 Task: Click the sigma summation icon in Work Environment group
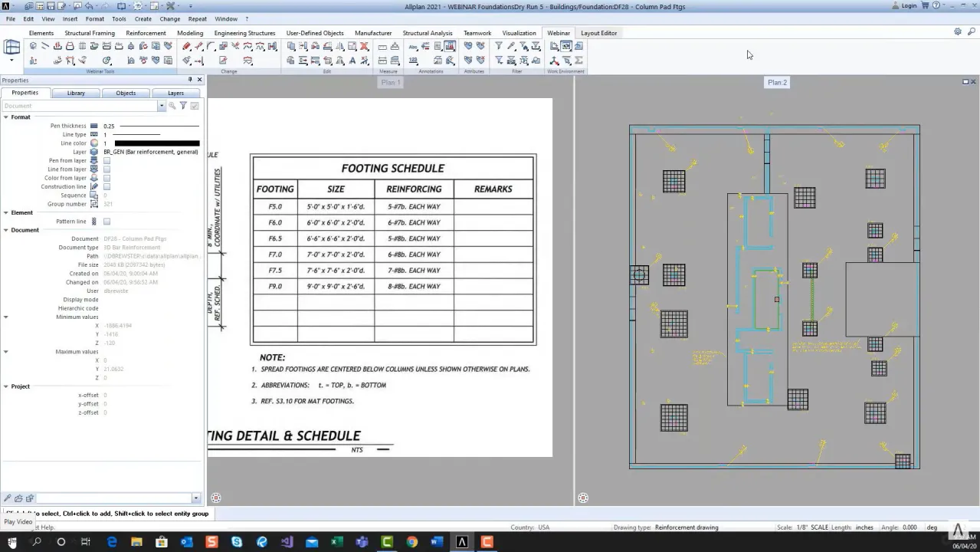tap(578, 60)
